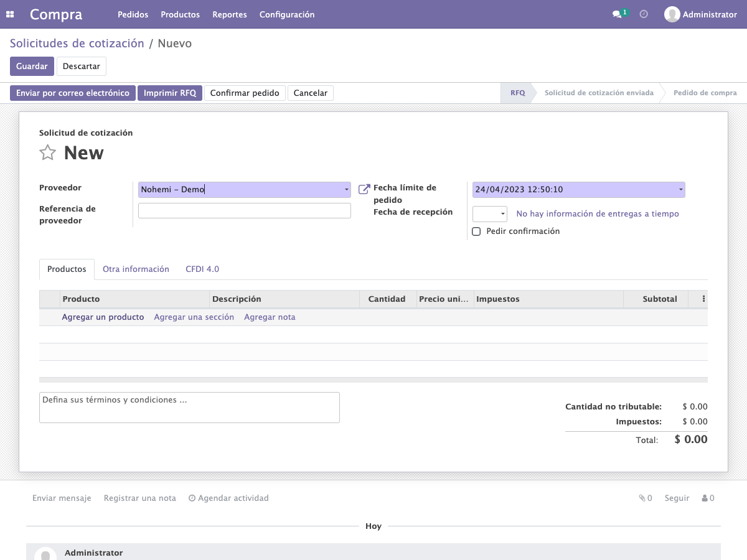Enable the Pedir confirmación checkbox

[476, 231]
